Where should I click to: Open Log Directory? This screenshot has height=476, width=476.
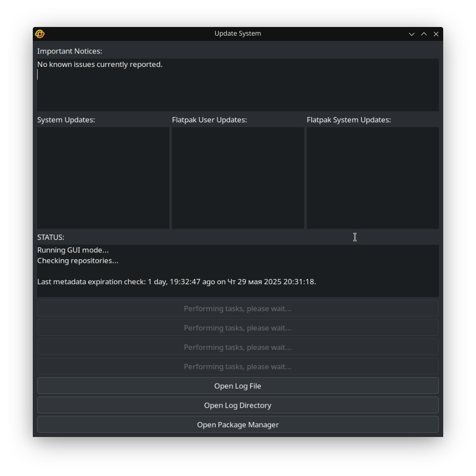click(x=238, y=405)
